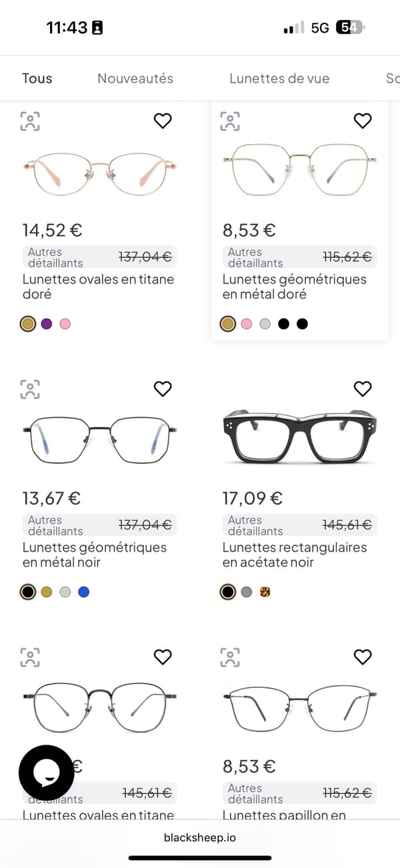Tap the blacksheep.io address bar
Screen dimensions: 400x868
[200, 837]
